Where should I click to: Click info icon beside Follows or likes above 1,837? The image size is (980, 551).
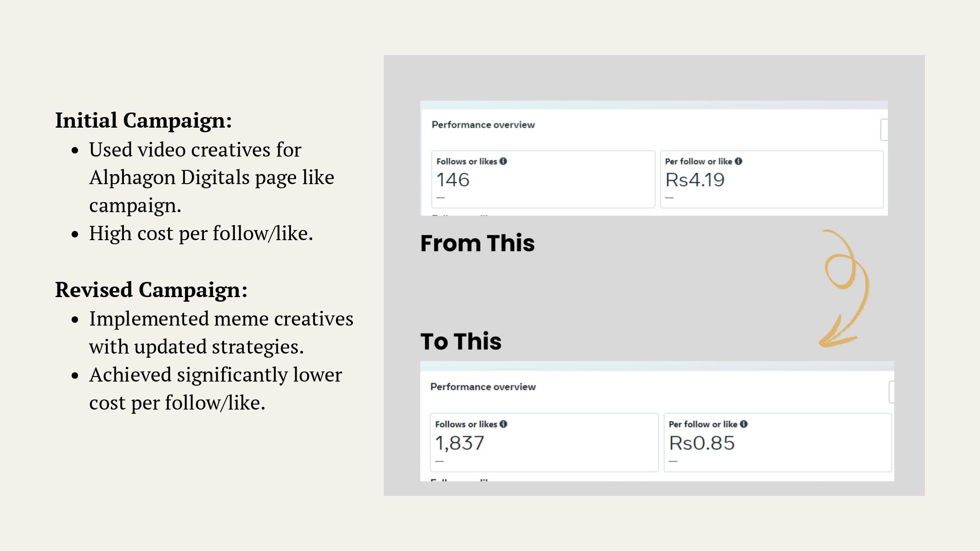[504, 424]
